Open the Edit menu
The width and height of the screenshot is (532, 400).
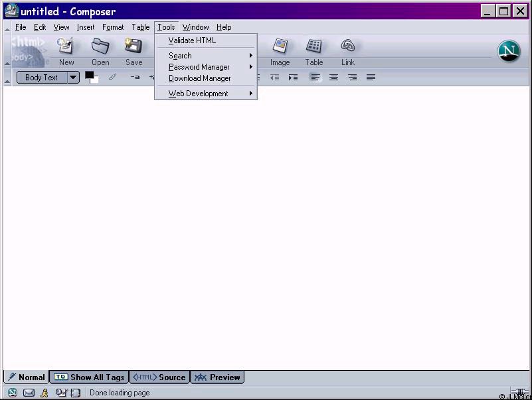pos(40,27)
